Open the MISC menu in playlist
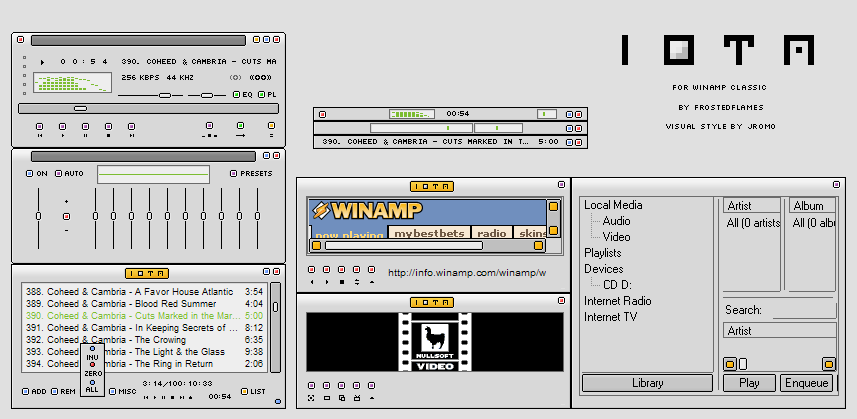 [x=123, y=392]
